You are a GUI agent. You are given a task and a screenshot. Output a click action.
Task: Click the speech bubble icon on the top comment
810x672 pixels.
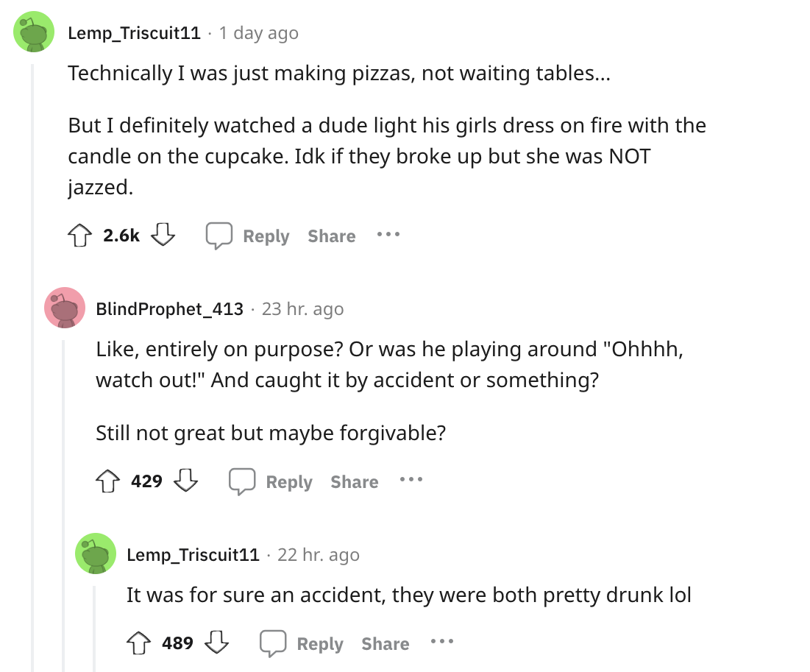(219, 236)
